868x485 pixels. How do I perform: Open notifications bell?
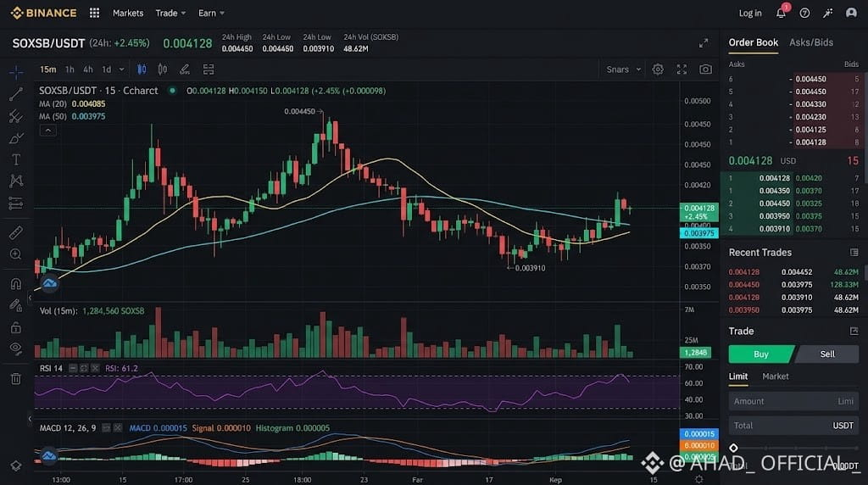click(x=781, y=13)
